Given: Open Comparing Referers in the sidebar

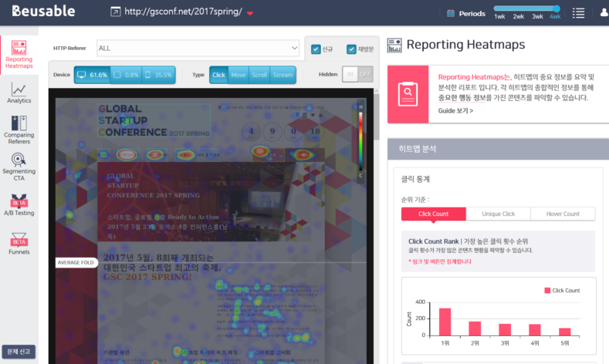Looking at the screenshot, I should 19,130.
